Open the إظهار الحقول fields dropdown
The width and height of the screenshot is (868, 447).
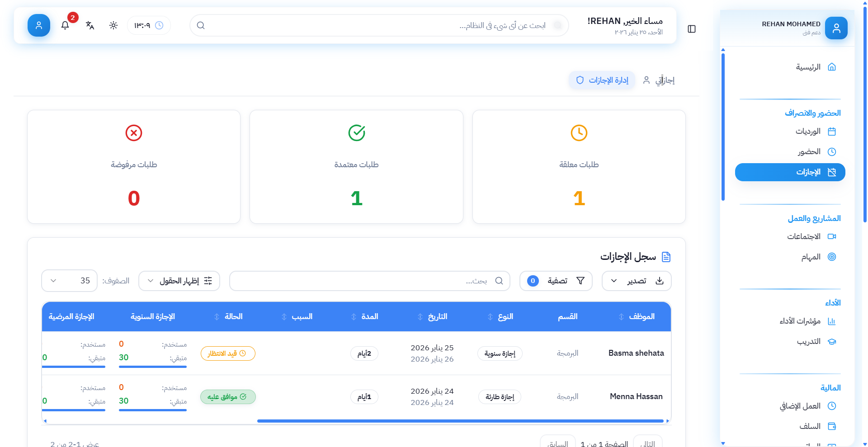179,281
